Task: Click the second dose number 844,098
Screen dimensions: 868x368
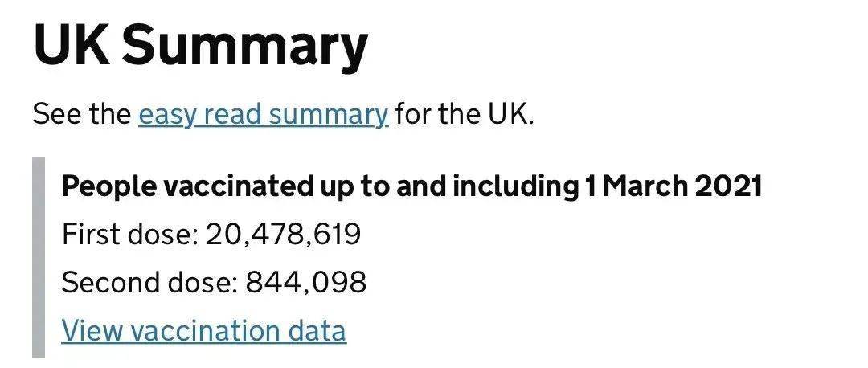Action: click(x=305, y=282)
